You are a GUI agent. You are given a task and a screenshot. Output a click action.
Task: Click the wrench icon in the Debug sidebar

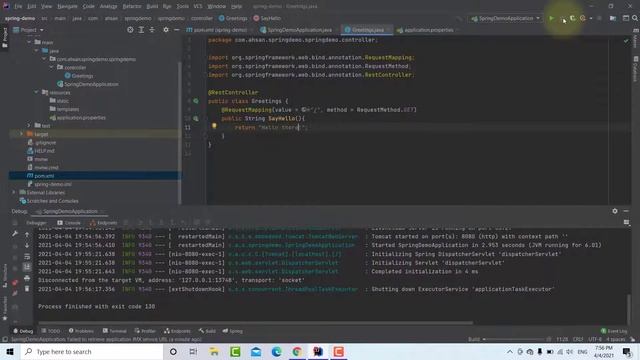[15, 234]
